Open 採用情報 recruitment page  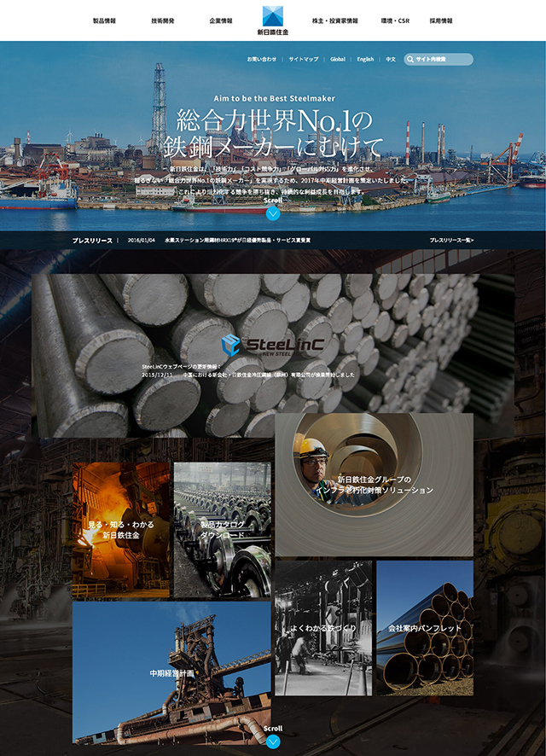(441, 20)
